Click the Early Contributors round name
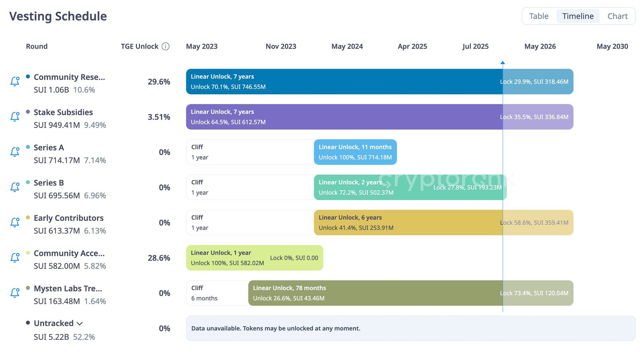This screenshot has width=644, height=356. (68, 218)
